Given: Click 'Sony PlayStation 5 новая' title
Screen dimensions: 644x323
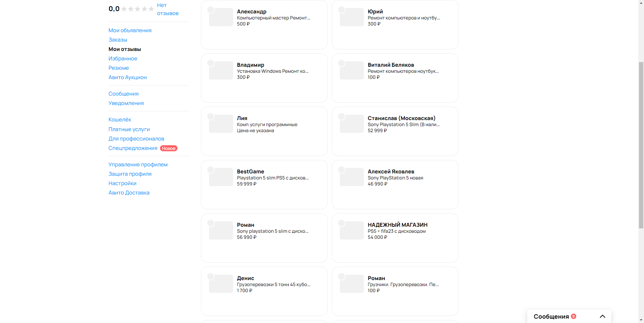Looking at the screenshot, I should (x=395, y=178).
